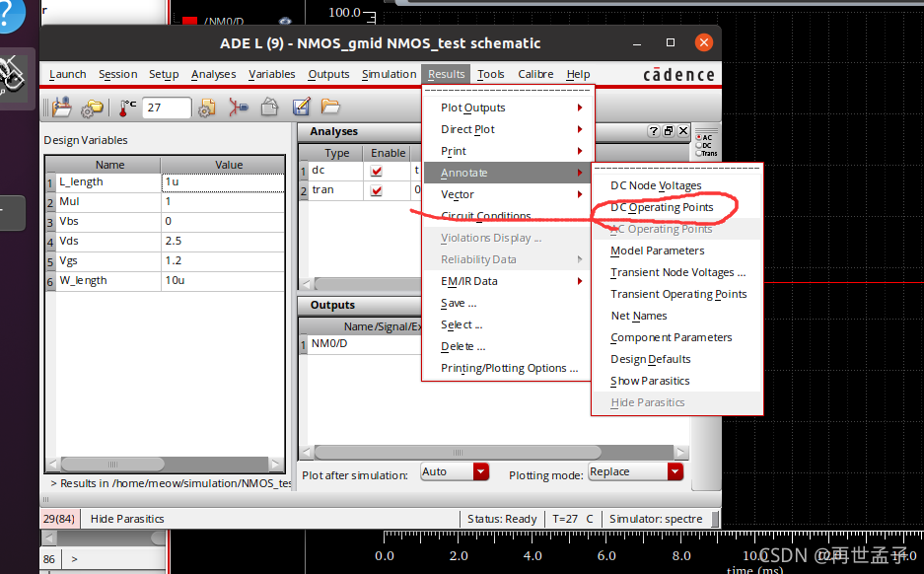Choose Select ... in Results menu
Image resolution: width=924 pixels, height=574 pixels.
pyautogui.click(x=508, y=324)
